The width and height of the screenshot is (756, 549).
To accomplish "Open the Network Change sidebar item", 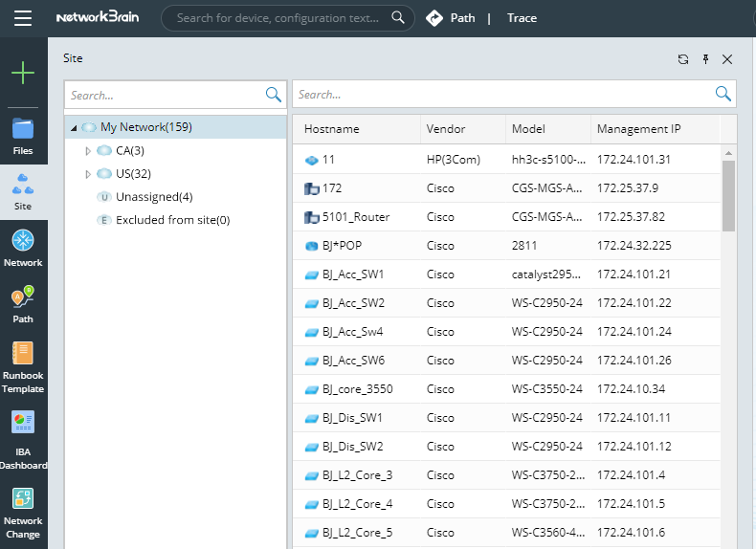I will (23, 512).
